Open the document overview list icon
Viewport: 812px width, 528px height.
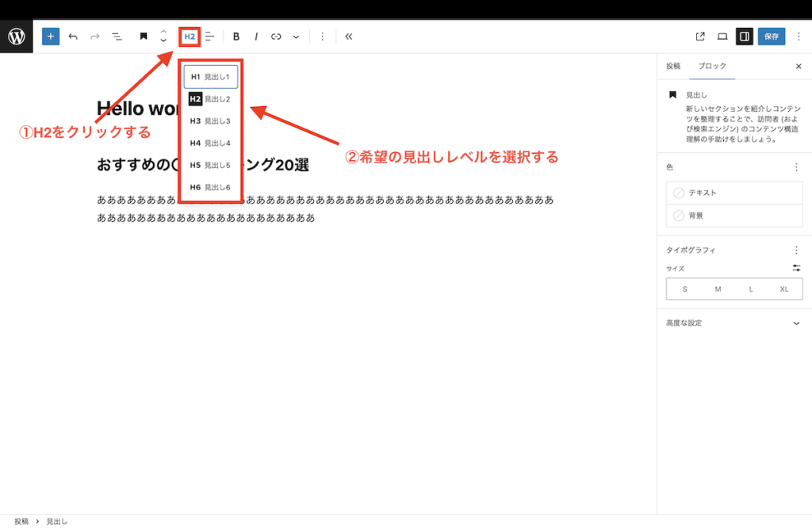coord(117,36)
